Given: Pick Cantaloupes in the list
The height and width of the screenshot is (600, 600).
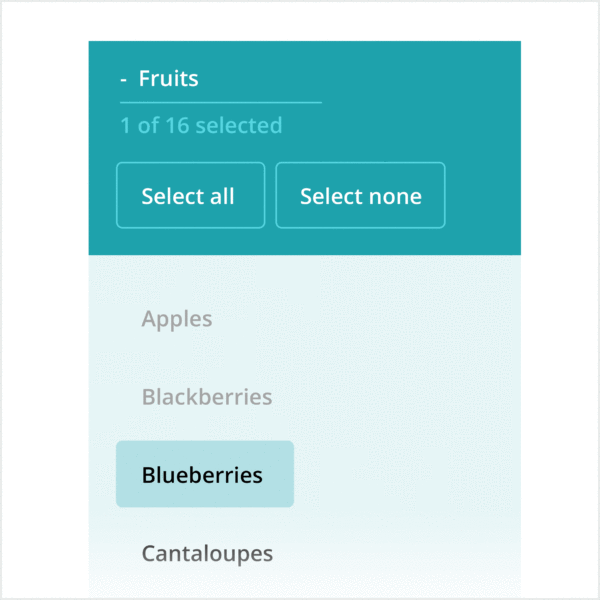Looking at the screenshot, I should pyautogui.click(x=207, y=553).
